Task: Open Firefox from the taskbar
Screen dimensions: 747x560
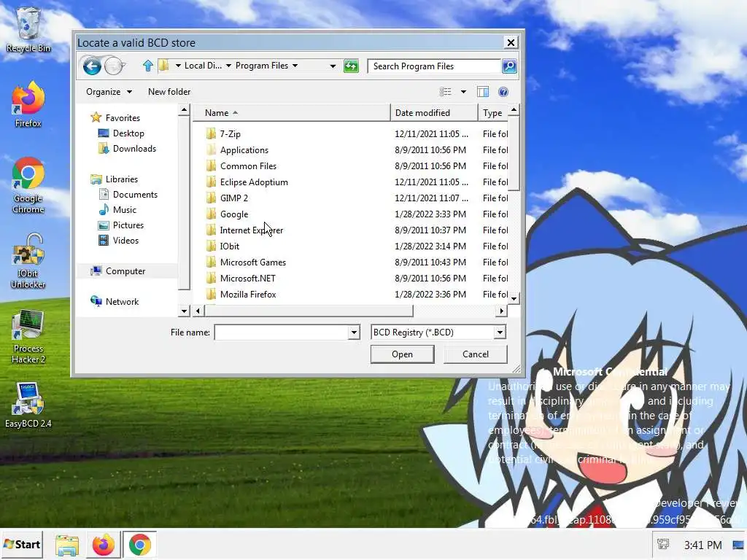Action: 104,545
